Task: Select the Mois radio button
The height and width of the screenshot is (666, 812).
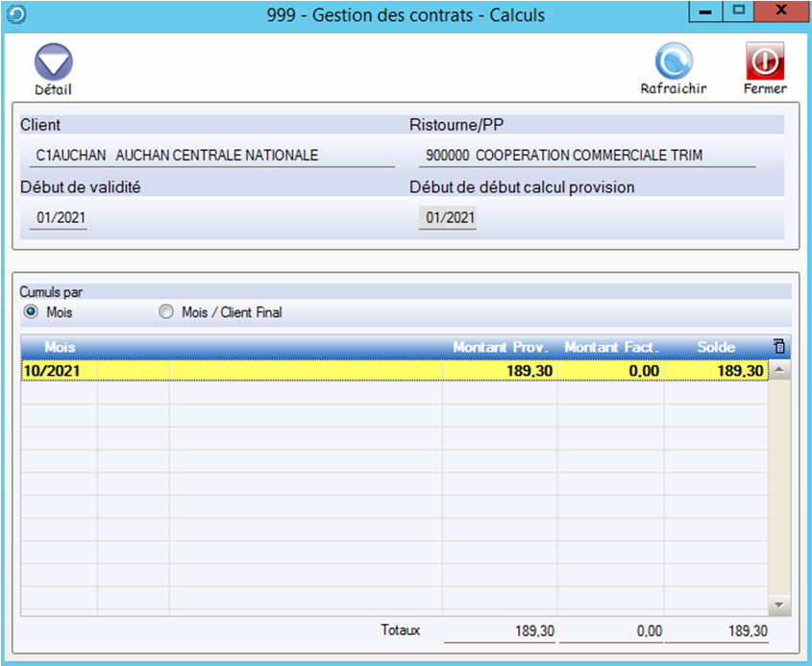Action: click(x=32, y=312)
